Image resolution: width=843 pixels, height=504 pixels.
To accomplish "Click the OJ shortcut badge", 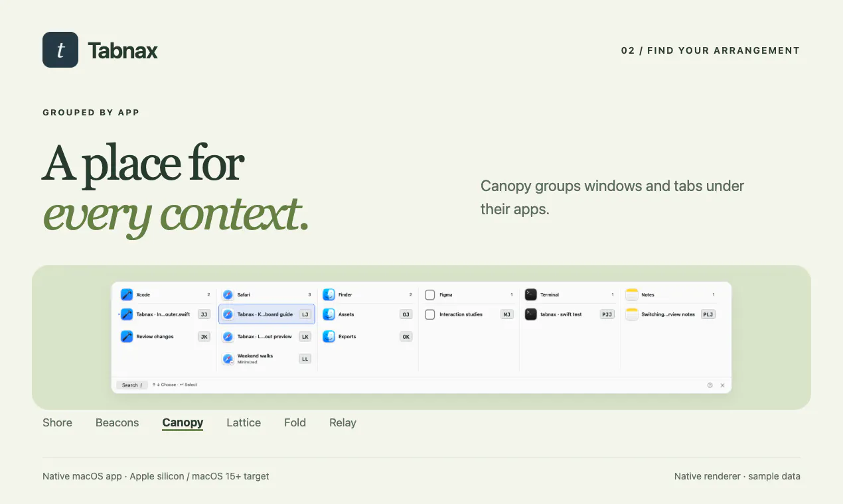I will (x=406, y=314).
